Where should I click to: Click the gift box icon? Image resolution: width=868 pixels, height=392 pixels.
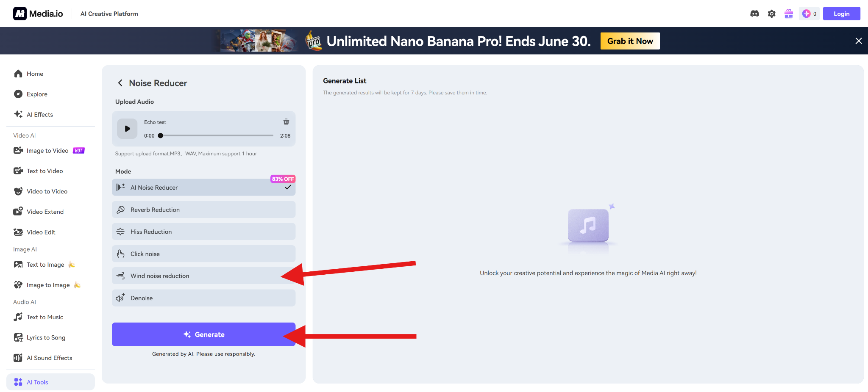coord(788,14)
